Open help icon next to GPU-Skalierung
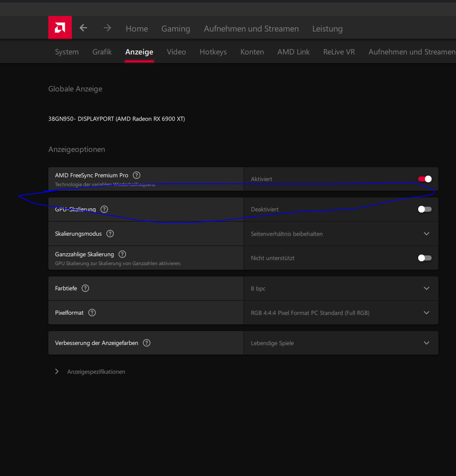This screenshot has width=456, height=476. [104, 209]
